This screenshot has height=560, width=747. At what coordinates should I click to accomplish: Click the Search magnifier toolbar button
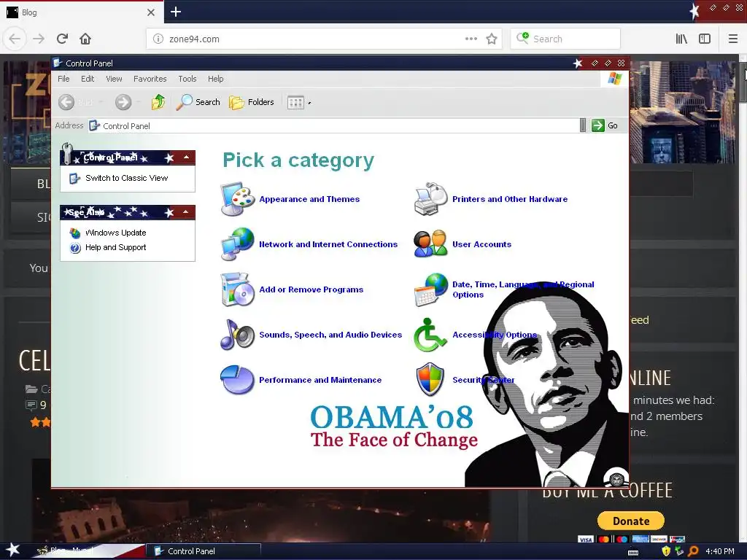[198, 102]
